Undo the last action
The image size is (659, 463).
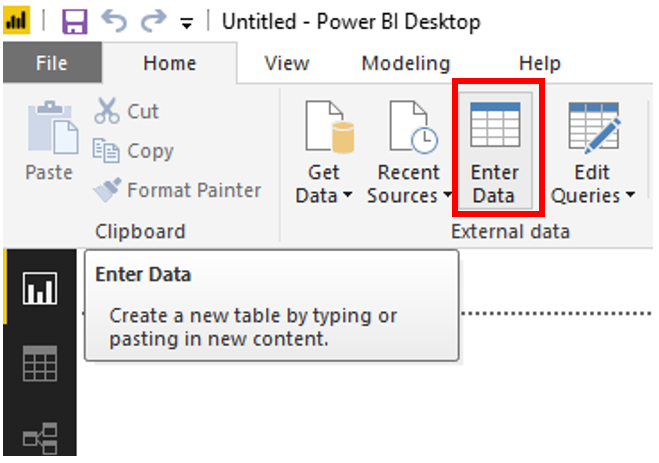[114, 21]
